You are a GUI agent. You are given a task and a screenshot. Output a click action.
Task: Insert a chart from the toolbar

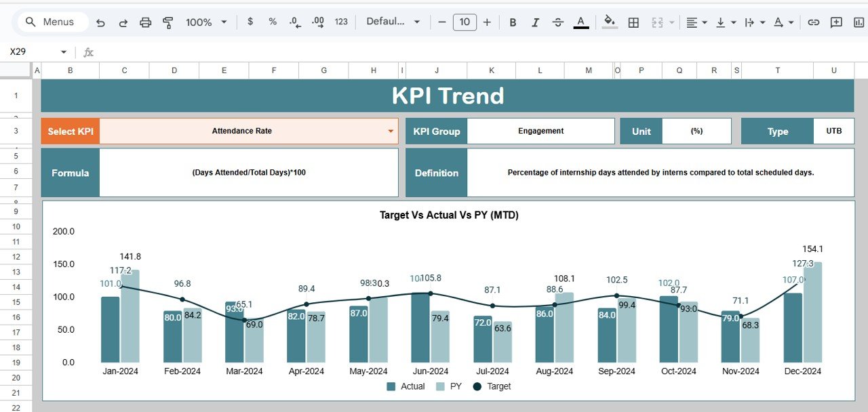click(x=859, y=22)
